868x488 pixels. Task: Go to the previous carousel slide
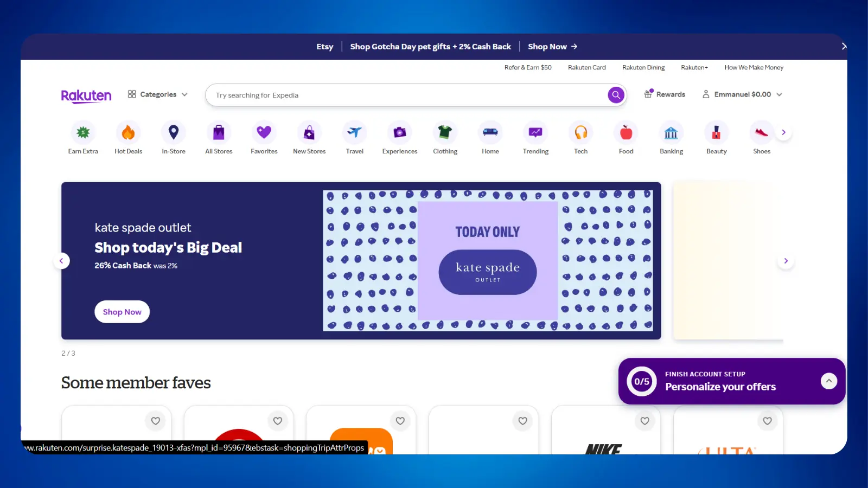click(x=61, y=261)
